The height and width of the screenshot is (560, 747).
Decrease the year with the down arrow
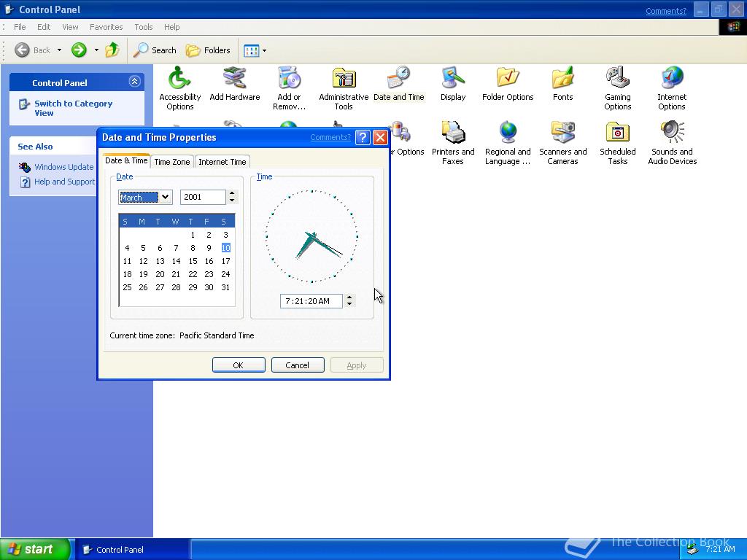coord(232,201)
